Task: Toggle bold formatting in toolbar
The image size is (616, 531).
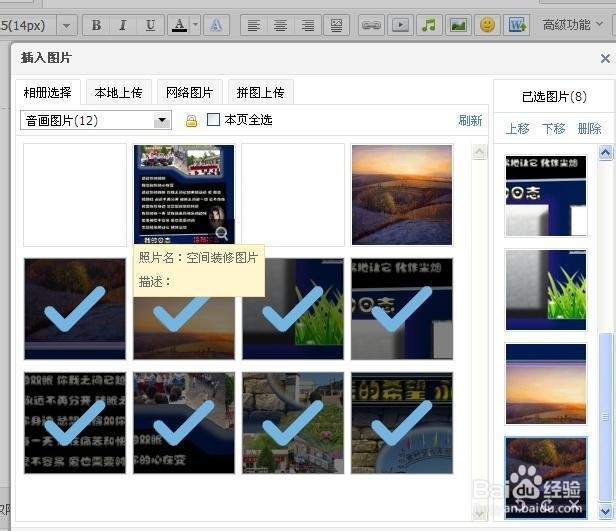Action: [96, 25]
